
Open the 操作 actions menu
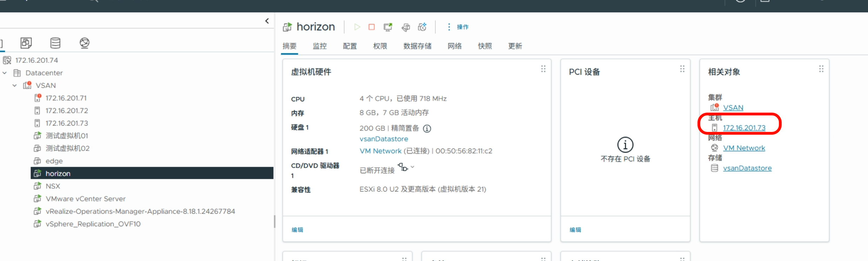tap(458, 27)
